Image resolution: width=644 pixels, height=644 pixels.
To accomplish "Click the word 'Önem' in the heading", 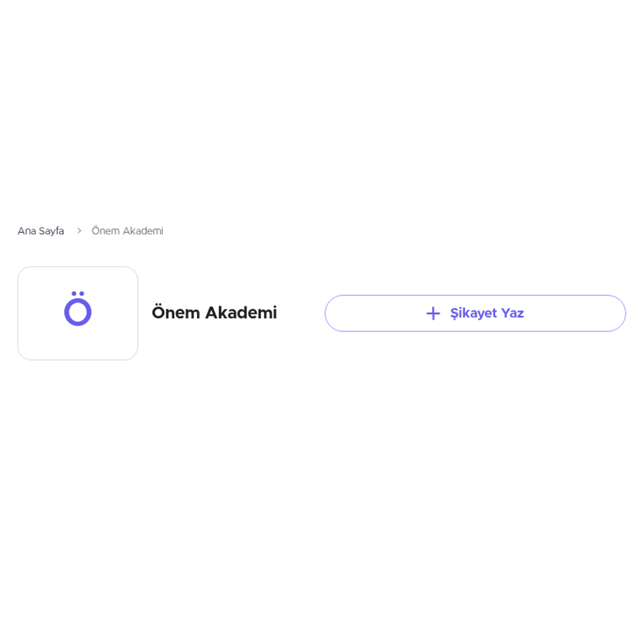I will click(176, 312).
